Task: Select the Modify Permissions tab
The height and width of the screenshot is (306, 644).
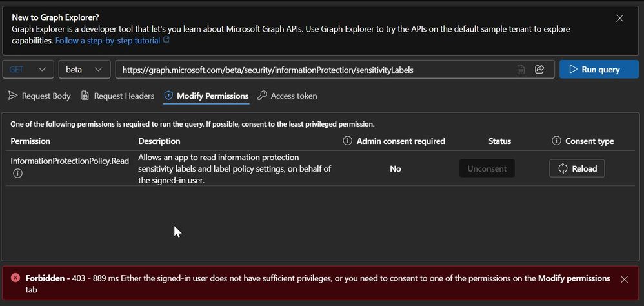Action: (206, 96)
